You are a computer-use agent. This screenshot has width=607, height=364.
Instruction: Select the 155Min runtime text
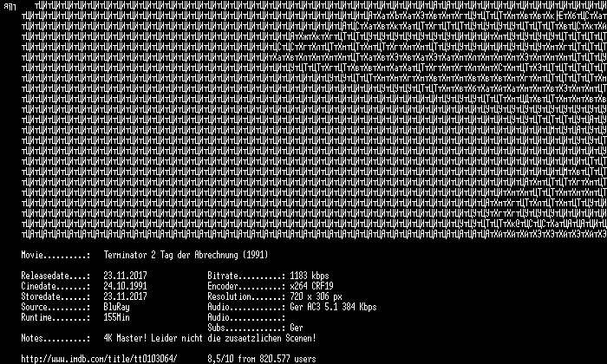pyautogui.click(x=116, y=317)
